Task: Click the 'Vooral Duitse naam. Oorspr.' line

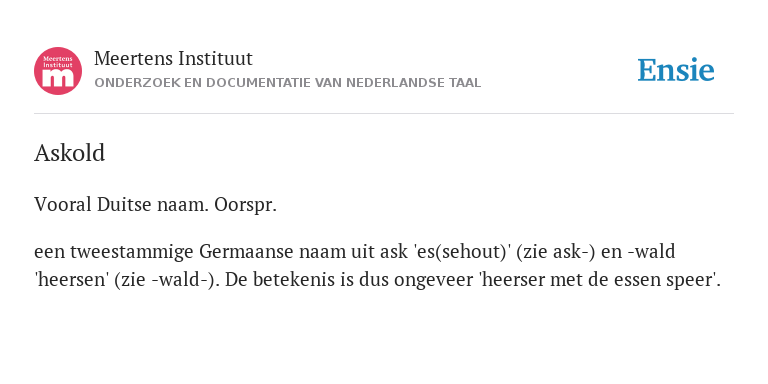Action: point(155,204)
